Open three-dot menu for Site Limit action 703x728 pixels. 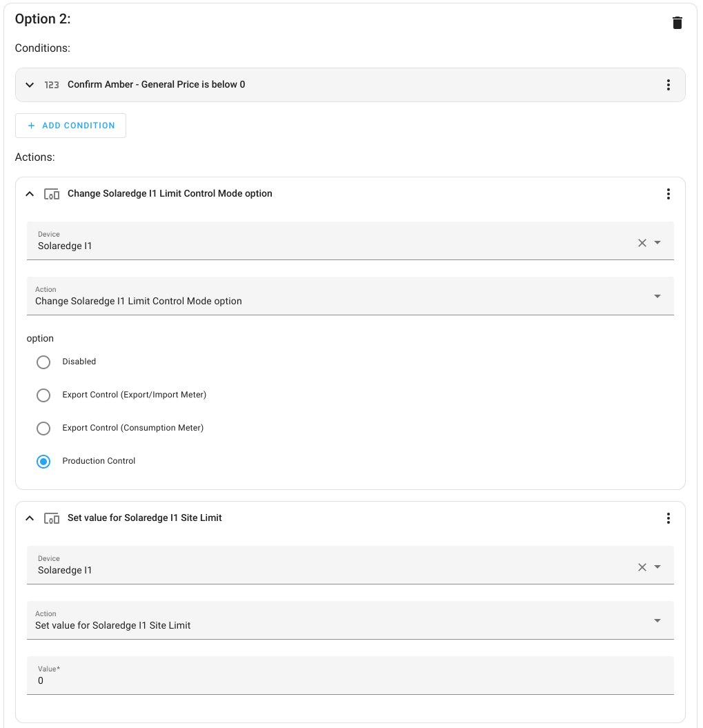668,518
